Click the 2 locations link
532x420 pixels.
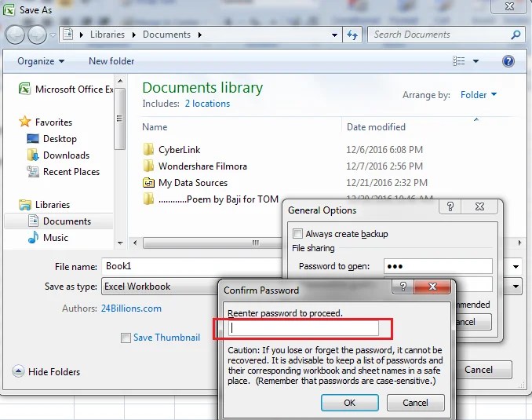point(207,104)
